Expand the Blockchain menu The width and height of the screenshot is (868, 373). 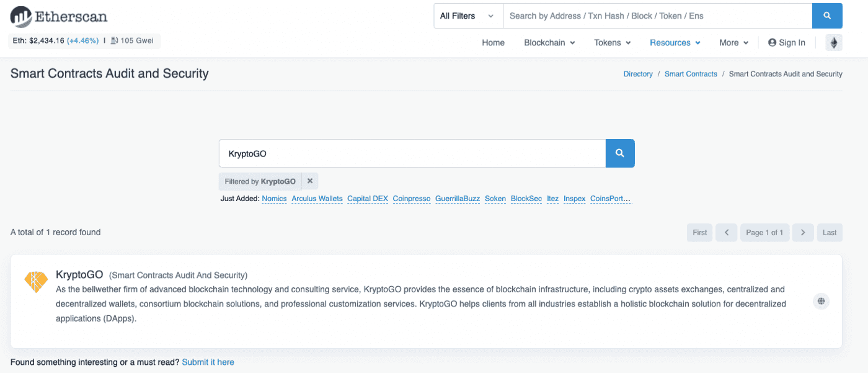pos(549,43)
